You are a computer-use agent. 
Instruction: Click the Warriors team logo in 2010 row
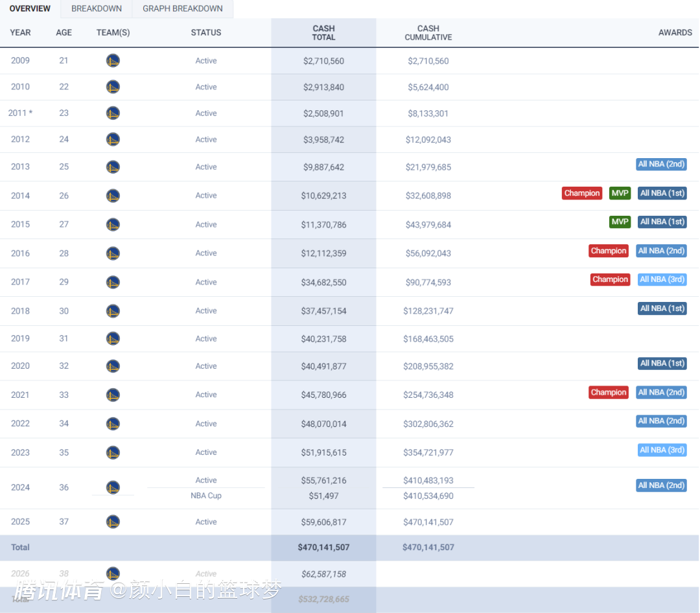[113, 87]
